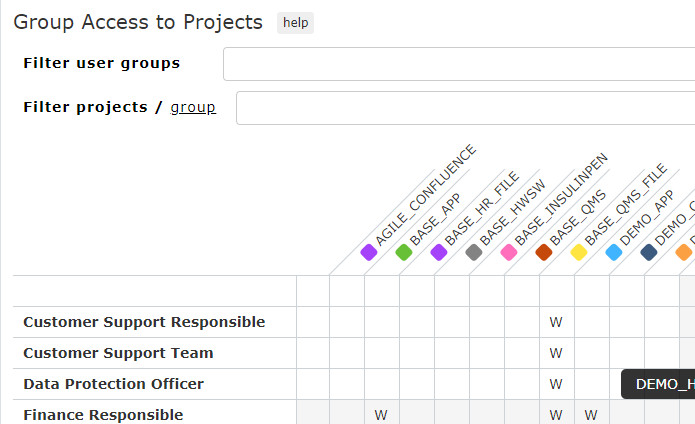Focus the Filter projects input field
This screenshot has width=695, height=424.
pos(465,108)
